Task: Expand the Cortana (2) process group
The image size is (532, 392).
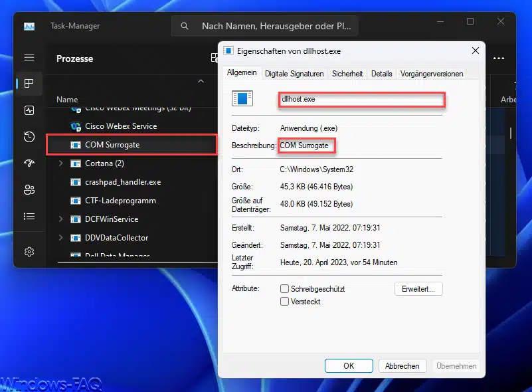Action: (x=60, y=163)
